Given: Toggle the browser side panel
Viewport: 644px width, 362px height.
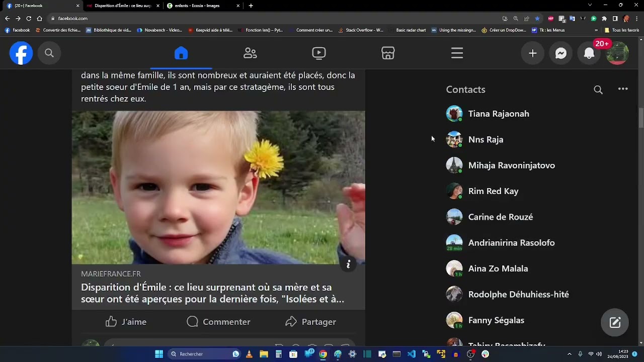Looking at the screenshot, I should (615, 19).
